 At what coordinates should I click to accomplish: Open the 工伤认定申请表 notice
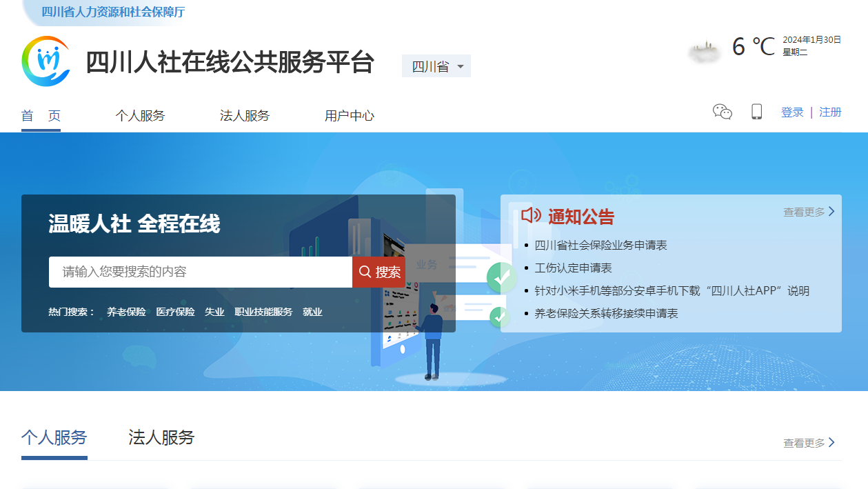coord(573,268)
